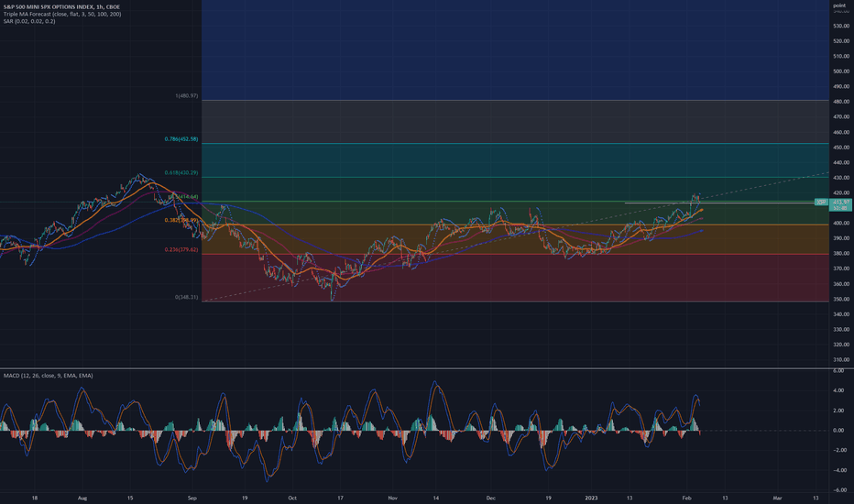Click the 'point' unit label on price axis
This screenshot has width=854, height=504.
pyautogui.click(x=839, y=5)
